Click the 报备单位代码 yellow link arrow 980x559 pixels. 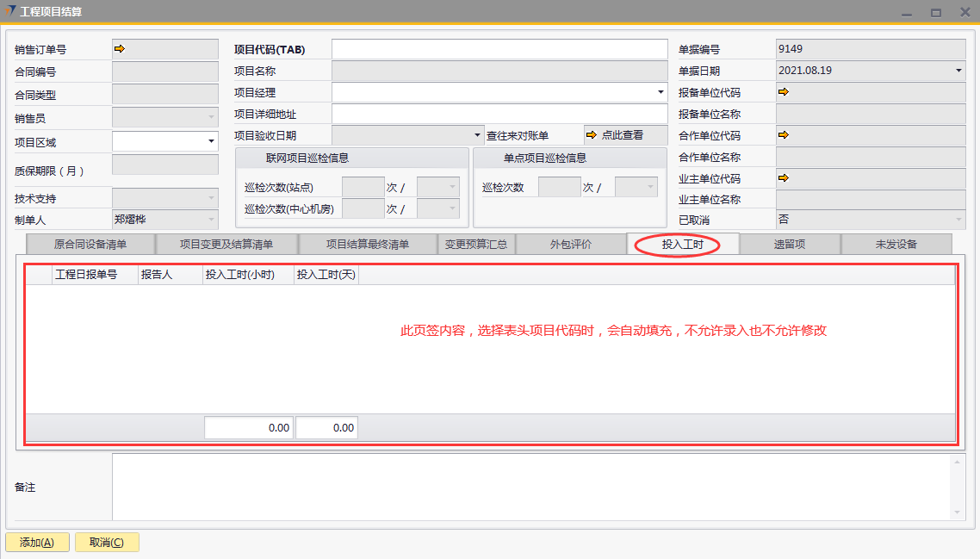(784, 92)
